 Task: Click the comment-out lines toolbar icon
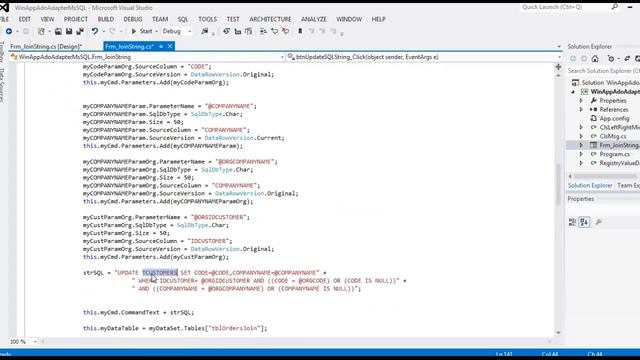click(x=274, y=31)
